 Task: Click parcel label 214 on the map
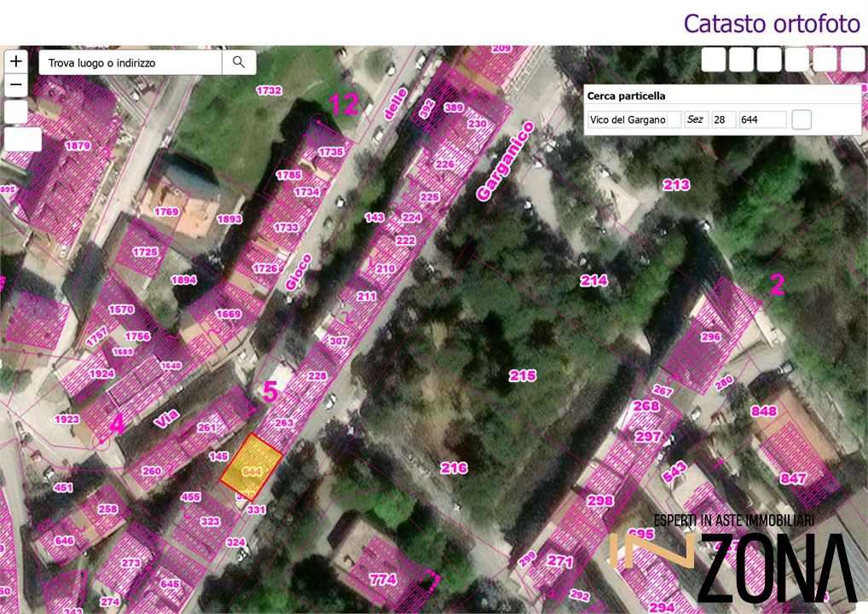click(594, 281)
